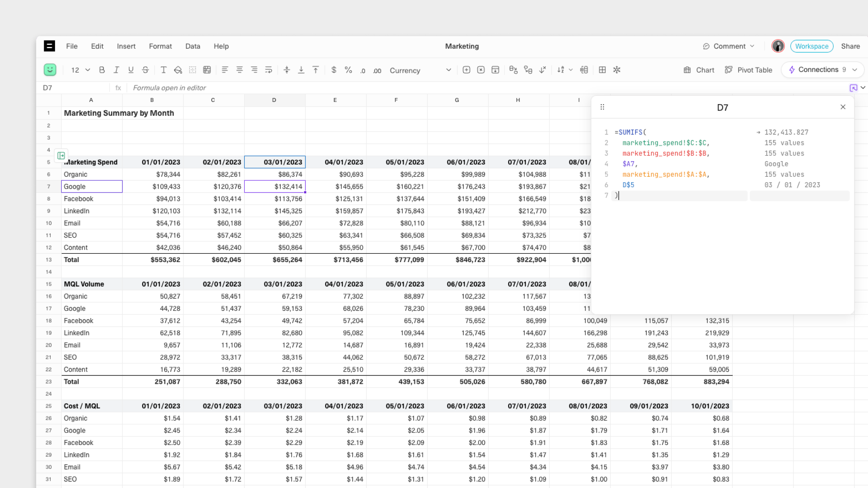Click the D7 cell reference box
Viewport: 868px width, 488px height.
coord(72,87)
